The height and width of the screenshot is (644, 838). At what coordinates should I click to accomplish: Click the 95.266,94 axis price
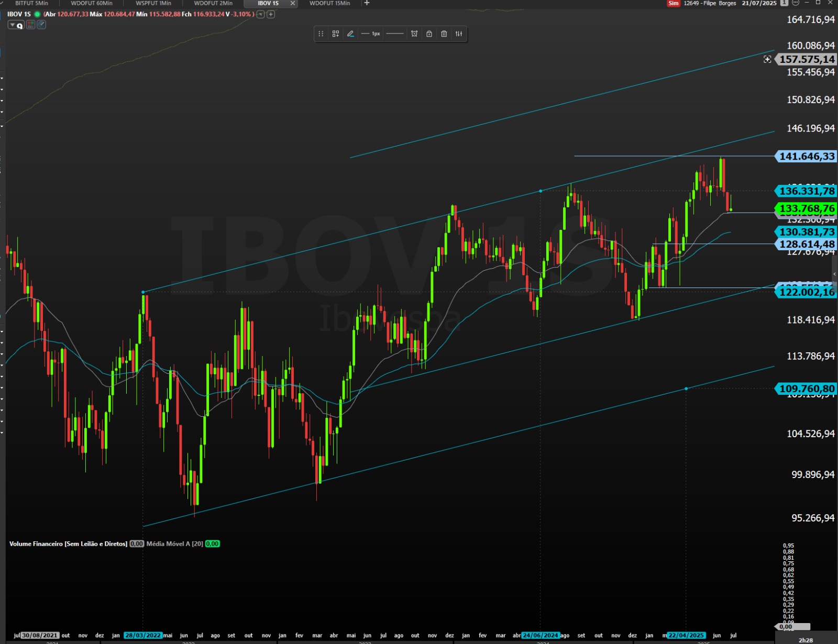click(x=813, y=518)
